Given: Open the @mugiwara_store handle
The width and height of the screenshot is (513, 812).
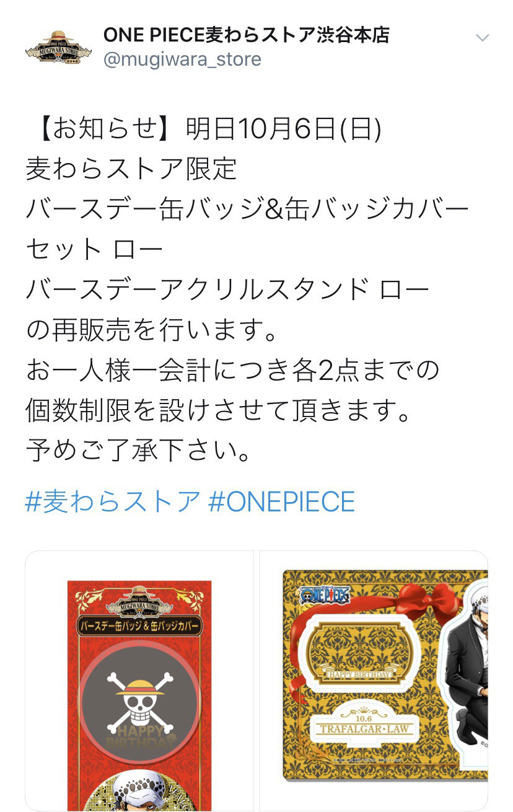Looking at the screenshot, I should 182,60.
